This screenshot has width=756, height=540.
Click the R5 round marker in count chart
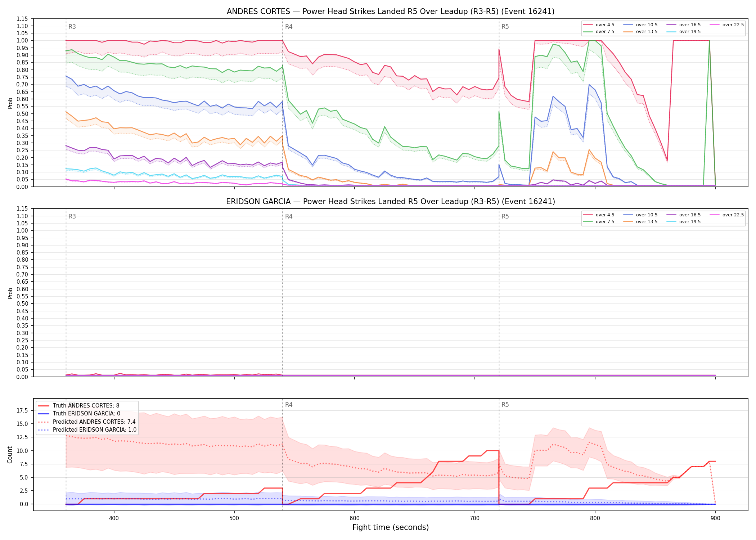505,405
